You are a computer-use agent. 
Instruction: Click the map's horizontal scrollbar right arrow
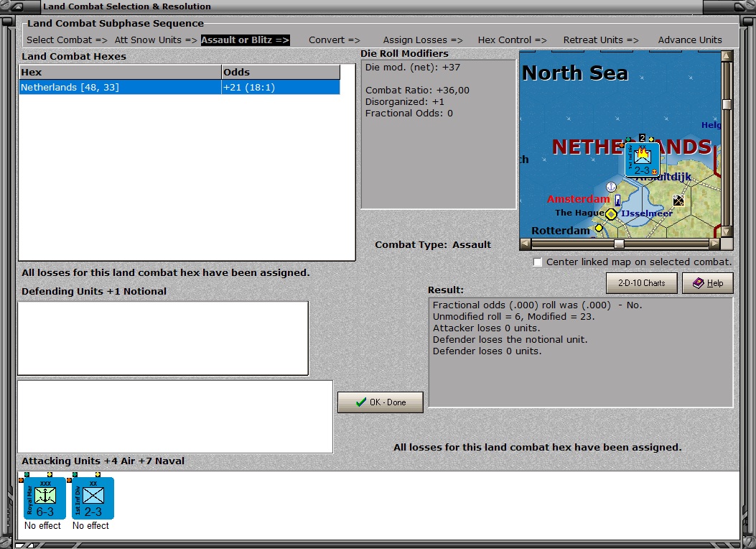point(715,244)
